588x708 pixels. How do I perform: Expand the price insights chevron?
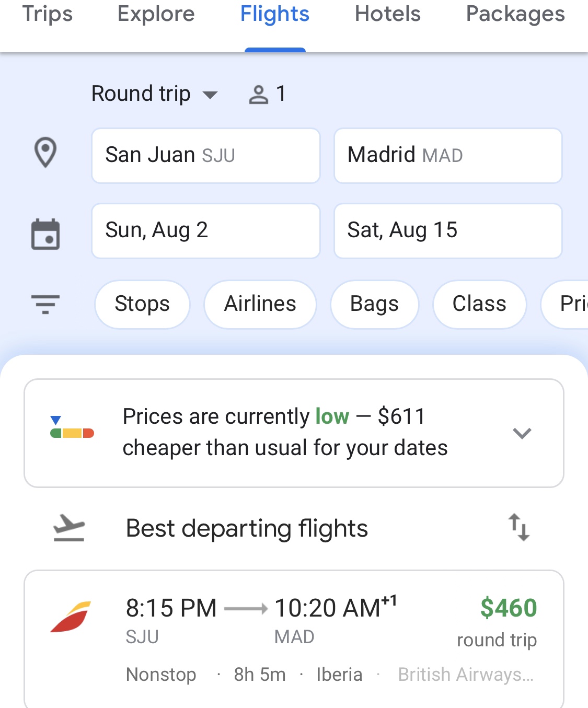tap(522, 433)
